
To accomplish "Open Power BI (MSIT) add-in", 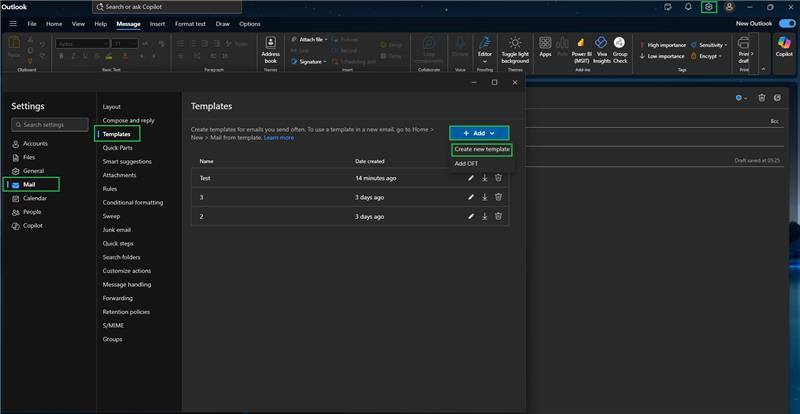I will pyautogui.click(x=581, y=50).
